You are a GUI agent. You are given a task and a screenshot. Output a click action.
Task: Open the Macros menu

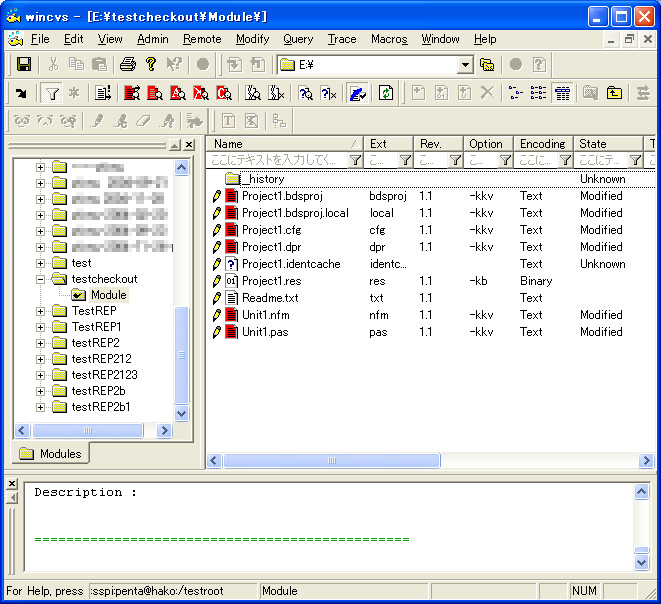pyautogui.click(x=389, y=39)
